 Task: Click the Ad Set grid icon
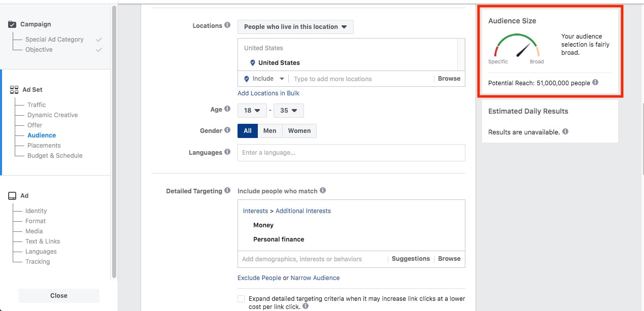pyautogui.click(x=14, y=89)
